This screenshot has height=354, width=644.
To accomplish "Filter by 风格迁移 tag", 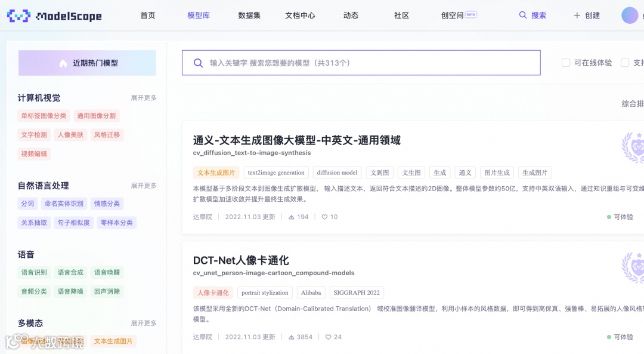I will (x=107, y=135).
